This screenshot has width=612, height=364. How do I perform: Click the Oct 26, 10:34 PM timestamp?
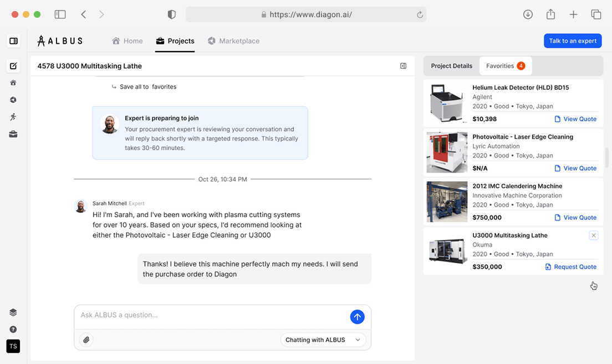[222, 179]
